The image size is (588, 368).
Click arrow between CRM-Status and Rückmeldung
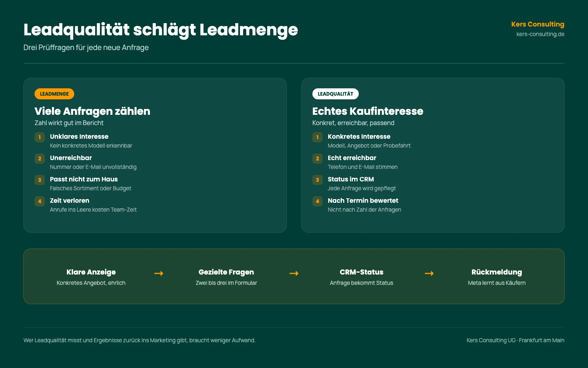[x=429, y=273]
